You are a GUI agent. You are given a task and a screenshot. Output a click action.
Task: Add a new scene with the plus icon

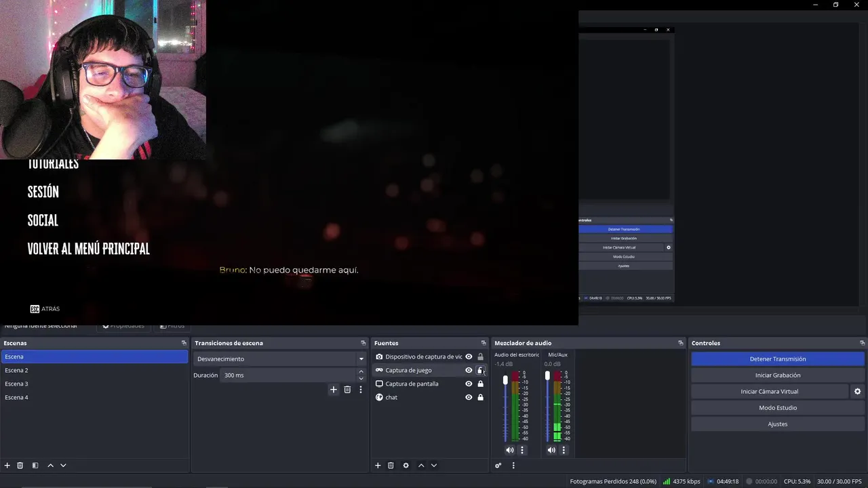pyautogui.click(x=7, y=466)
